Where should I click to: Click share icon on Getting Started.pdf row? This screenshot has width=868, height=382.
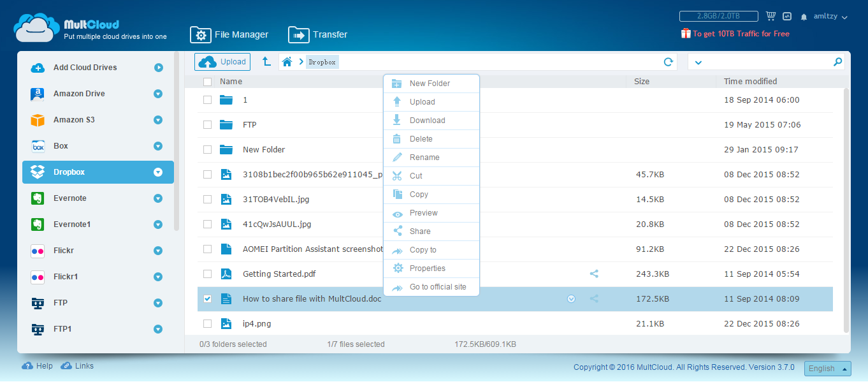[x=594, y=274]
